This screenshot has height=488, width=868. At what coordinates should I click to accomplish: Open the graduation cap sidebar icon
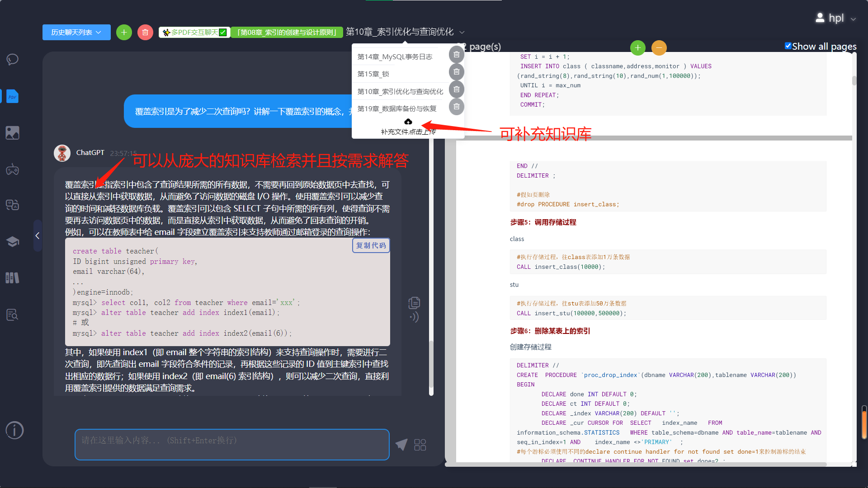point(13,241)
